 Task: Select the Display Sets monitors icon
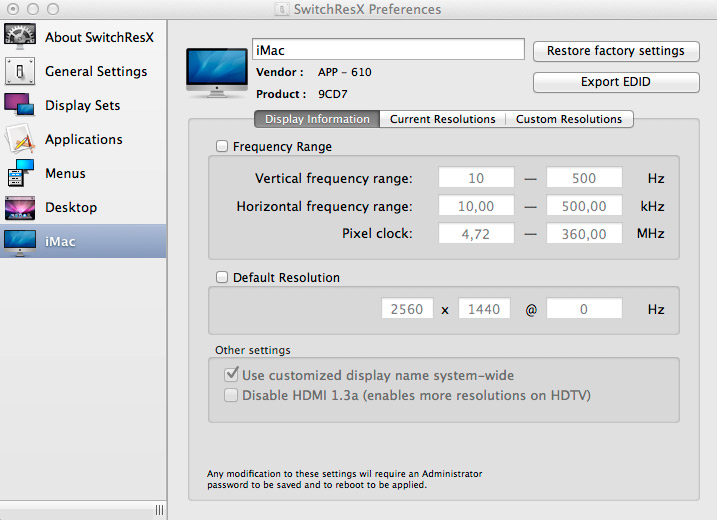pos(20,105)
